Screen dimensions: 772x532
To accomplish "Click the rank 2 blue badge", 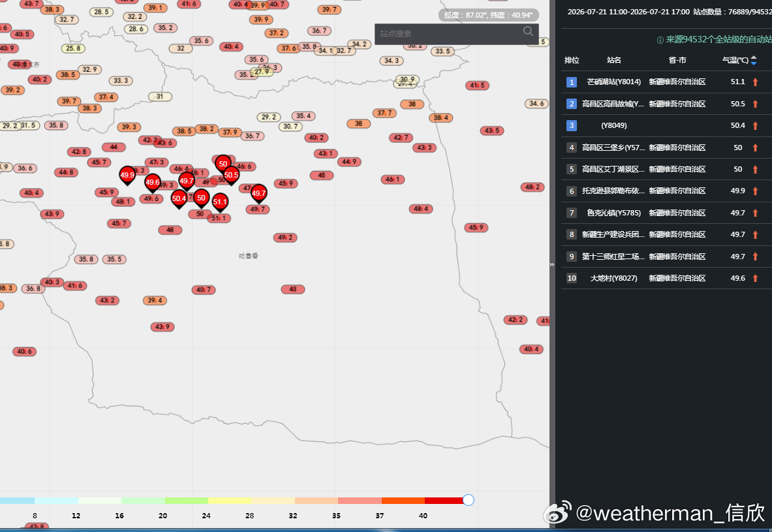I will pyautogui.click(x=571, y=104).
